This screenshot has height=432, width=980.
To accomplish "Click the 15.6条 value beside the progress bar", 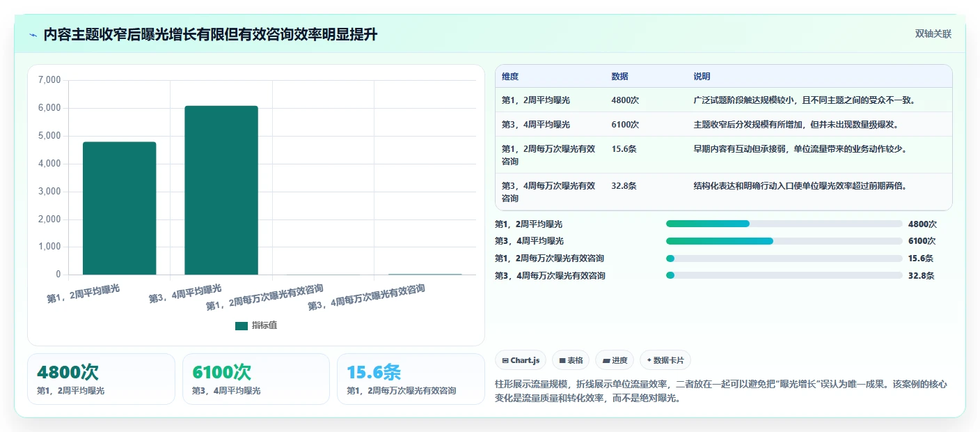I will 921,259.
